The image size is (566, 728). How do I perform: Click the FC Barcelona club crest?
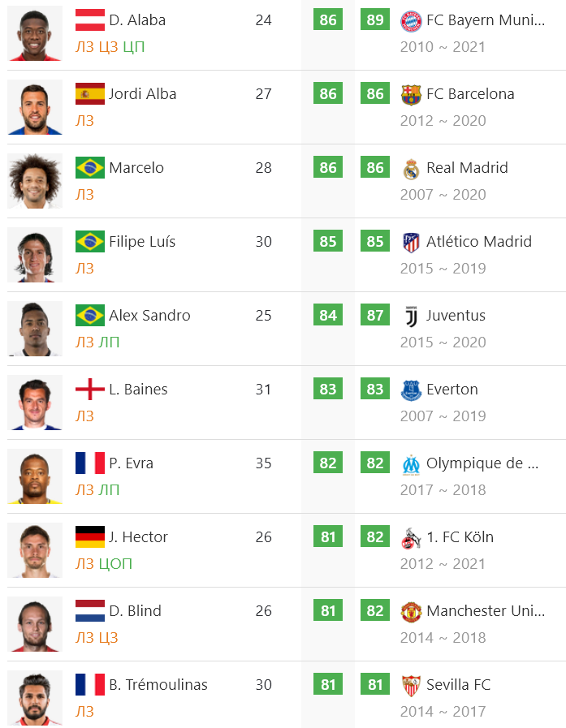coord(411,95)
